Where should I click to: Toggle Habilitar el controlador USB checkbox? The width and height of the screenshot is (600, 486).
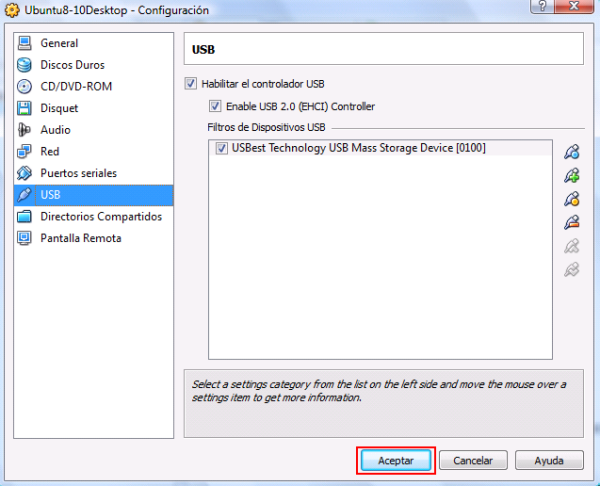click(x=191, y=84)
